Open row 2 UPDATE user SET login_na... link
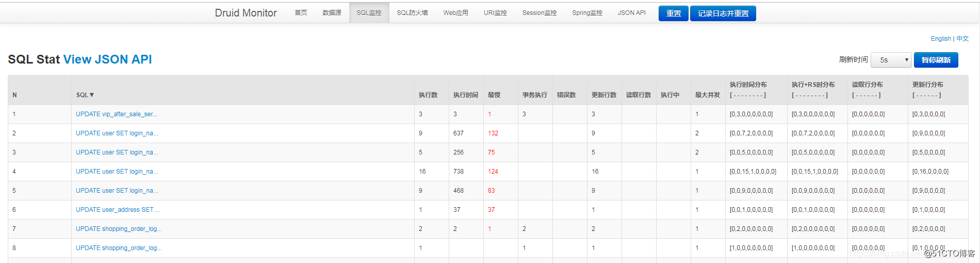Screen dimensions: 980x263 click(x=117, y=133)
